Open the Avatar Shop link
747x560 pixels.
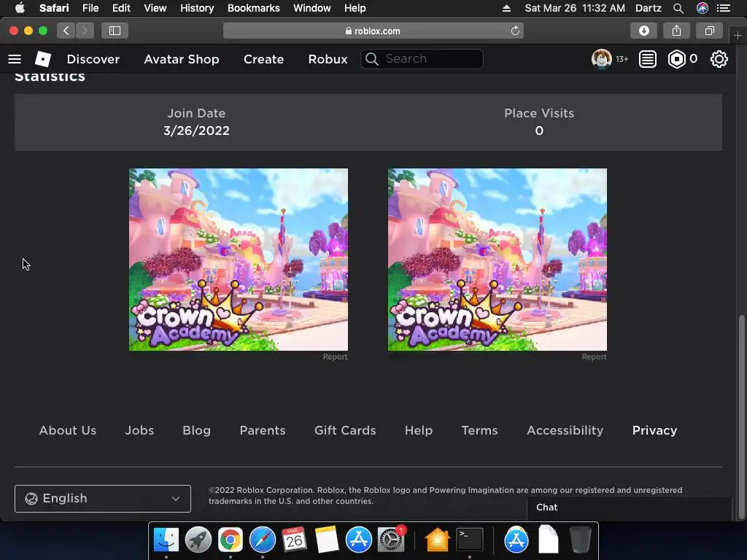[182, 59]
